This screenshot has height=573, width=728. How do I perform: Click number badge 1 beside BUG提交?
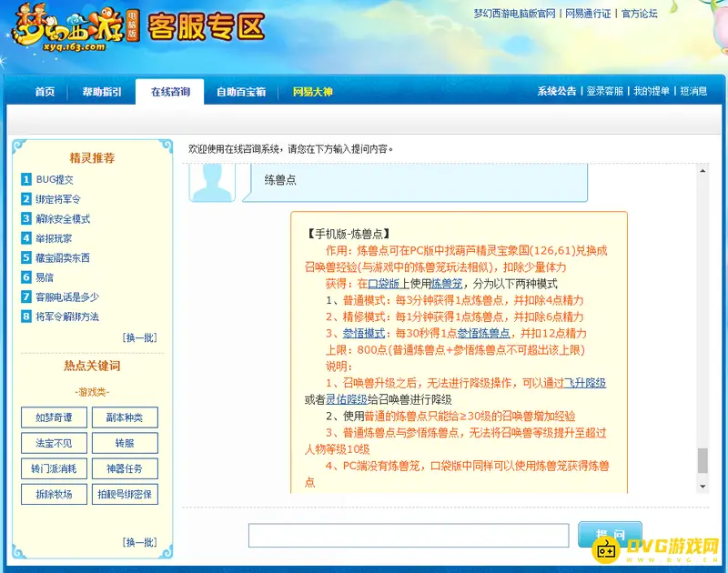coord(26,179)
